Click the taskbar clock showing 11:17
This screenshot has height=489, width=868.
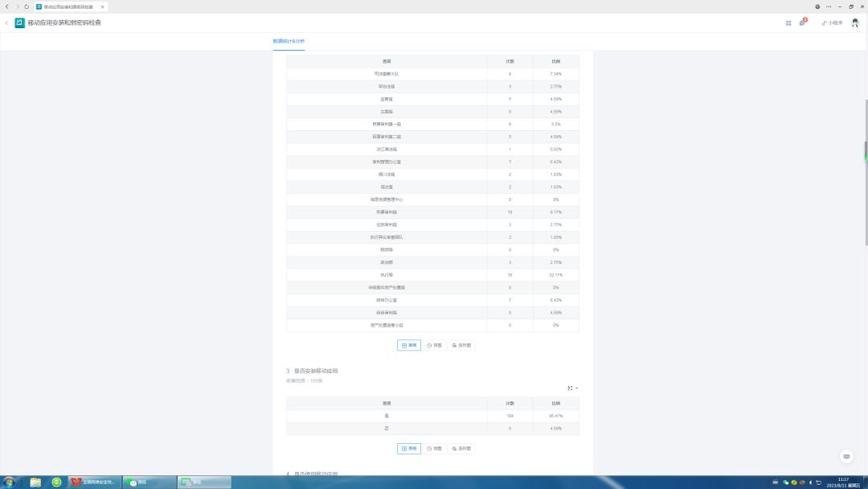843,483
